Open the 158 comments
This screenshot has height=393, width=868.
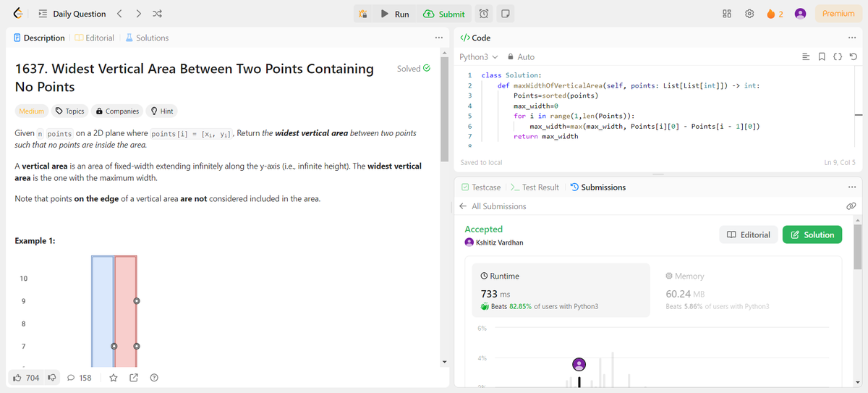(x=80, y=378)
